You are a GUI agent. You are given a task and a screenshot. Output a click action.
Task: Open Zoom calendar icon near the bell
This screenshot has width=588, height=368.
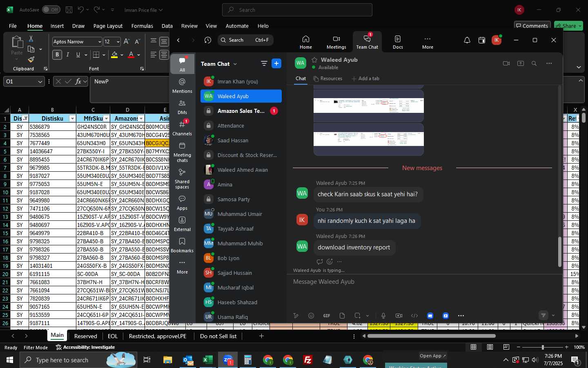[x=482, y=40]
